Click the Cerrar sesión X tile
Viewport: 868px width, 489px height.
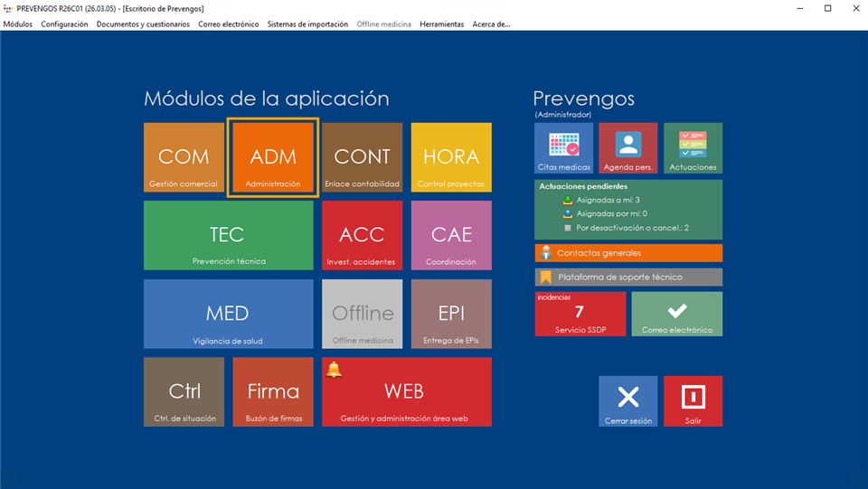click(x=627, y=400)
